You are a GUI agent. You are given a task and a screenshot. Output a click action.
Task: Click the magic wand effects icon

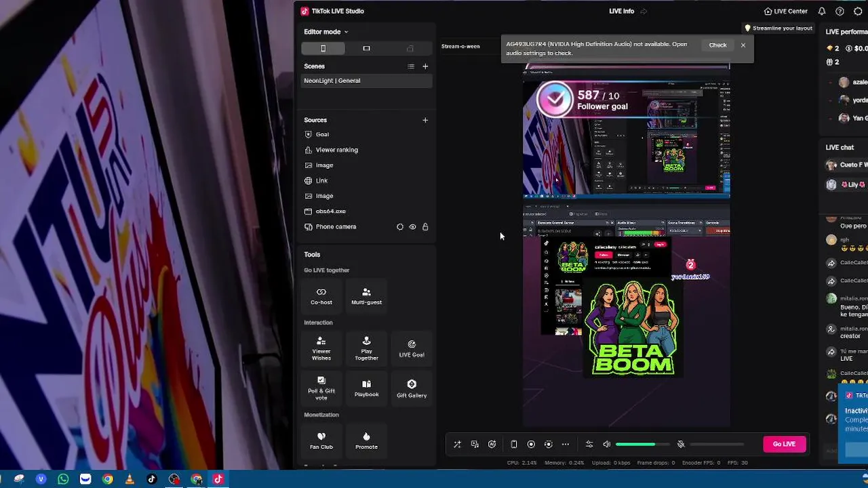tap(457, 445)
